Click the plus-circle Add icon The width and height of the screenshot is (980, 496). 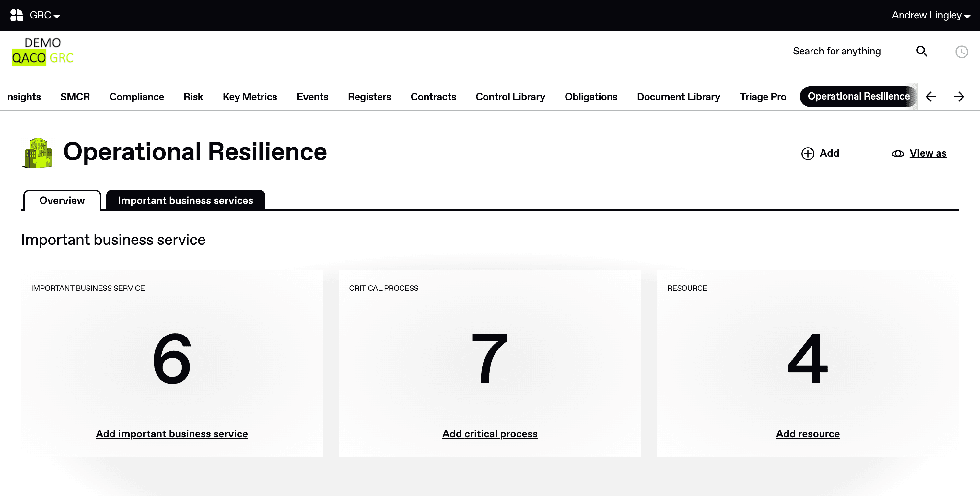click(x=807, y=153)
